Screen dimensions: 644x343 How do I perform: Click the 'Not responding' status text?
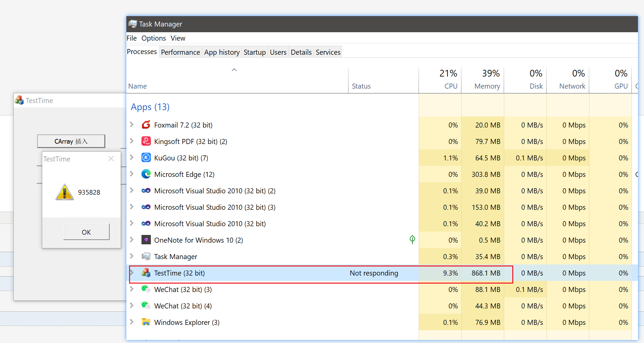click(x=374, y=273)
